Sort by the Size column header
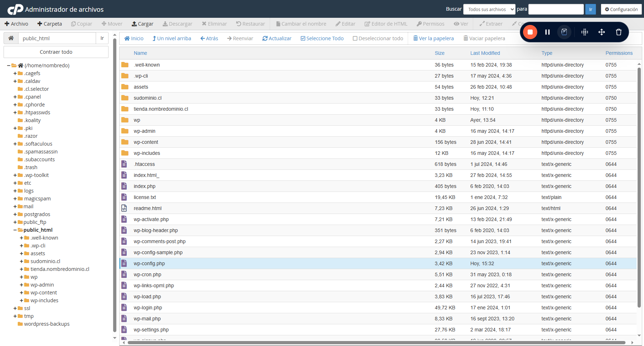644x346 pixels. click(x=439, y=53)
